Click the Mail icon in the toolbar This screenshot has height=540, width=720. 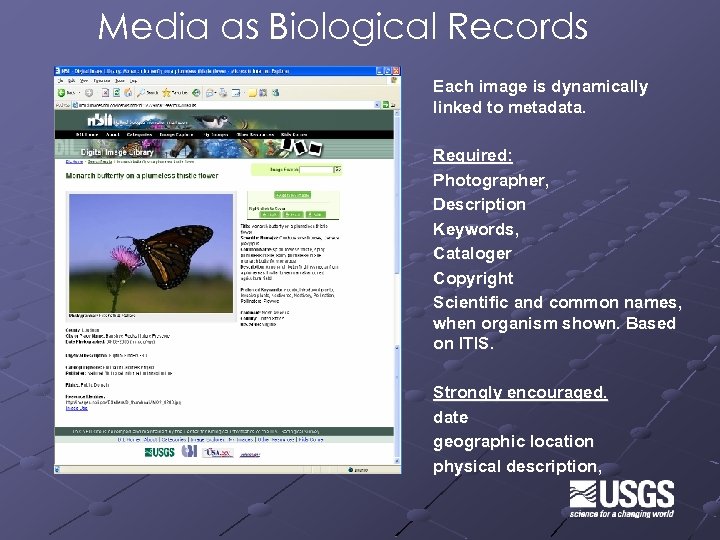(x=210, y=93)
